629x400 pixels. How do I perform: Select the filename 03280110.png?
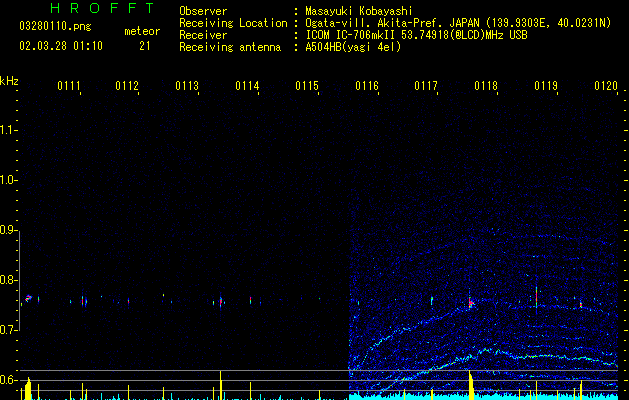[55, 27]
